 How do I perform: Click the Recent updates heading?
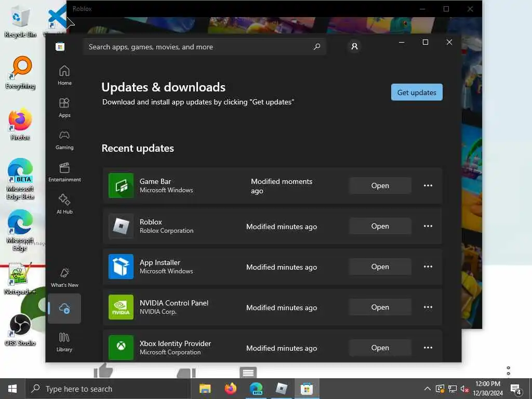point(138,148)
